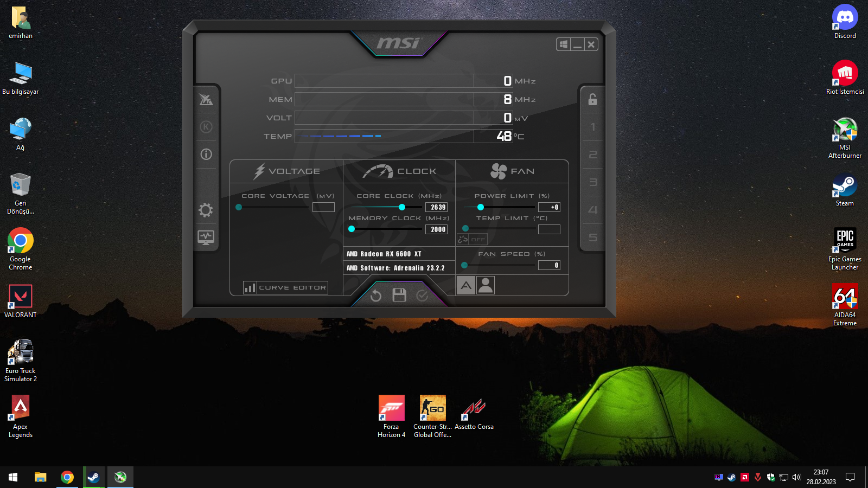This screenshot has height=488, width=868.
Task: Select the Google Chrome desktop shortcut
Action: pos(21,249)
